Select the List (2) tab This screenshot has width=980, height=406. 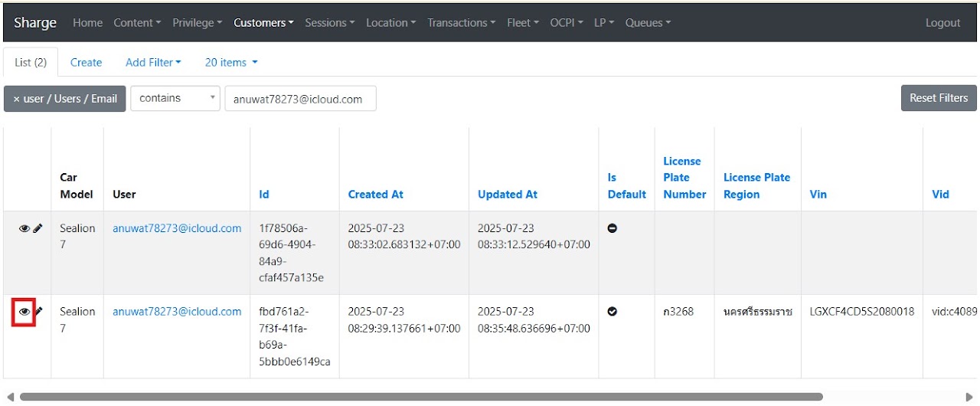31,62
